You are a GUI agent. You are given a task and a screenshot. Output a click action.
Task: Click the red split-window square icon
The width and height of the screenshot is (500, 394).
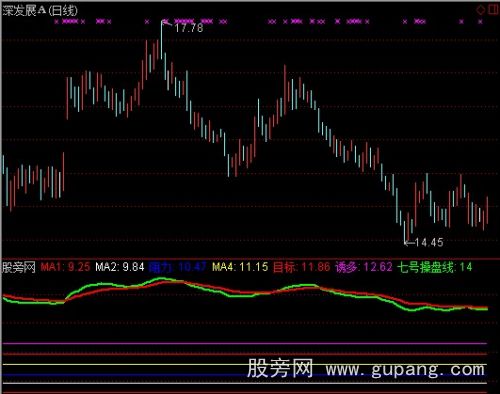pyautogui.click(x=493, y=10)
